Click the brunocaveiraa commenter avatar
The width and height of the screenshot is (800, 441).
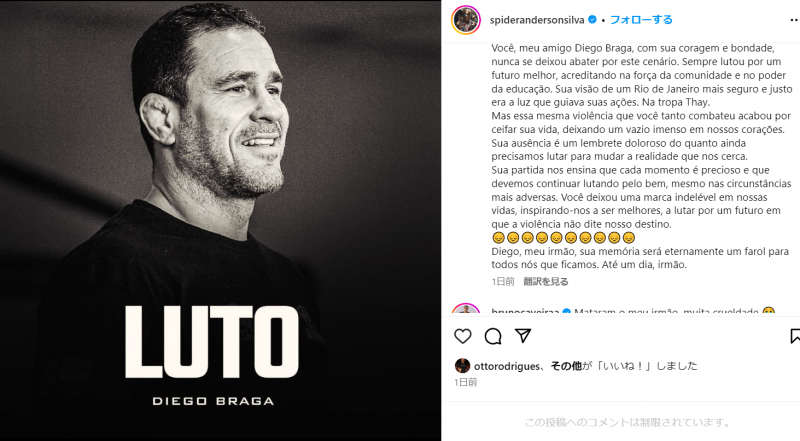pos(466,309)
